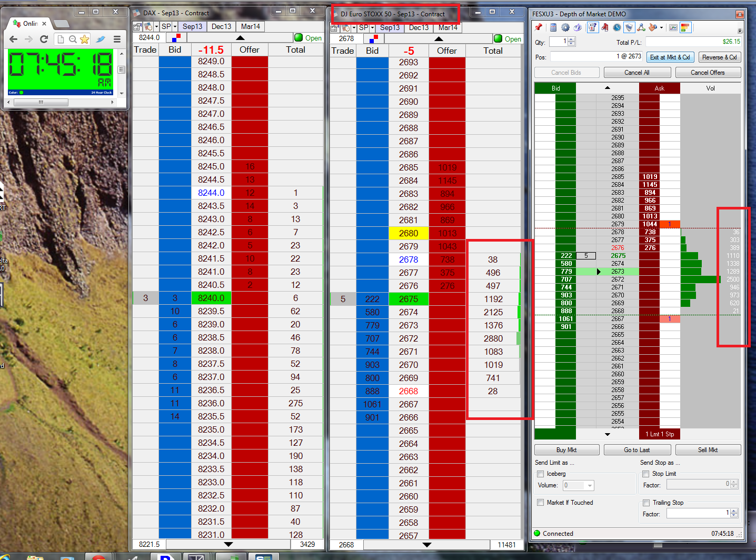Click the Buy Mkt button
The height and width of the screenshot is (560, 756).
[566, 450]
